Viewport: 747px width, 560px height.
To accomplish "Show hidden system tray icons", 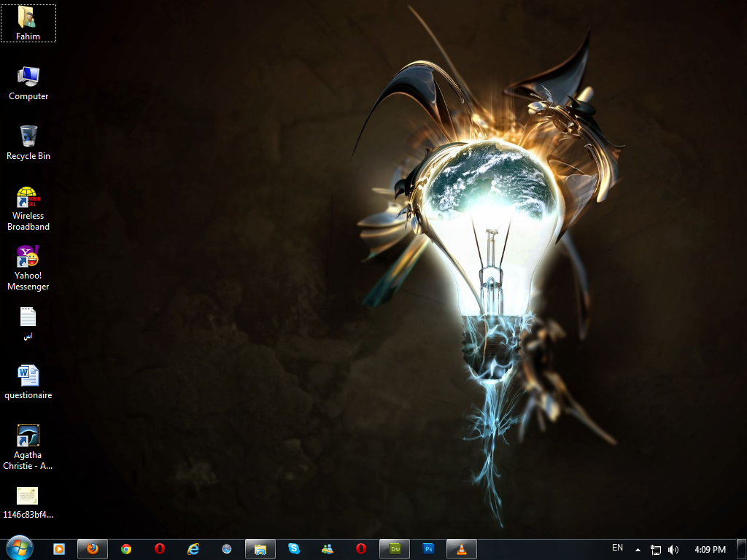I will (x=638, y=550).
